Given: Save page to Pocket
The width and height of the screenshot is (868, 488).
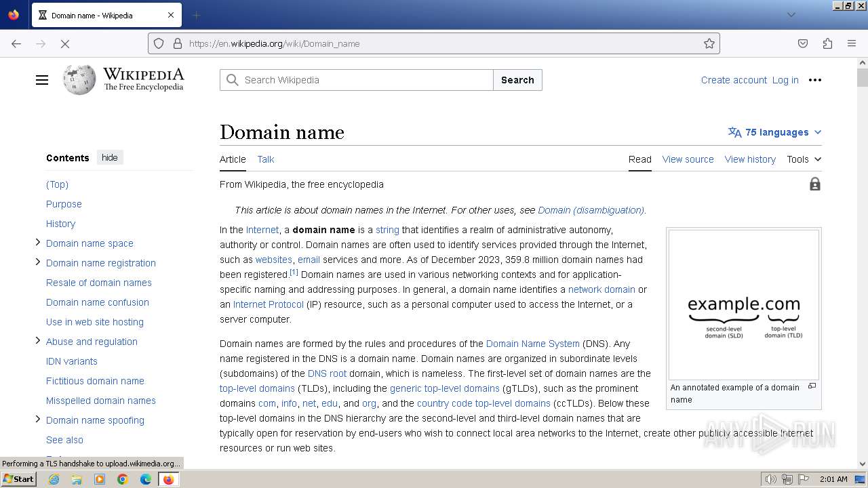Looking at the screenshot, I should 803,43.
